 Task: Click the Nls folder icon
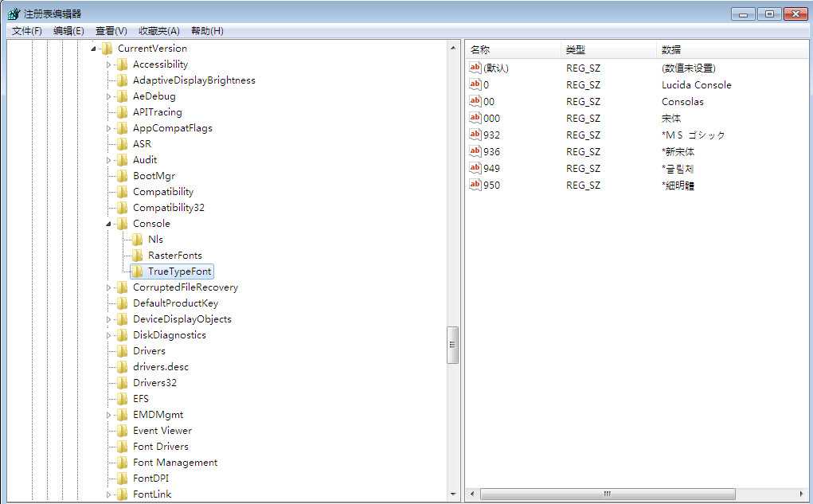[x=138, y=240]
